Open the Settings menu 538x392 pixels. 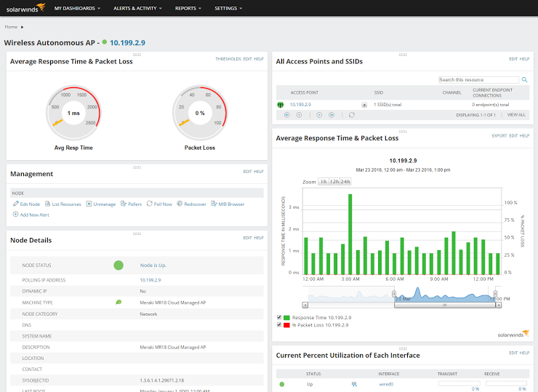(228, 8)
